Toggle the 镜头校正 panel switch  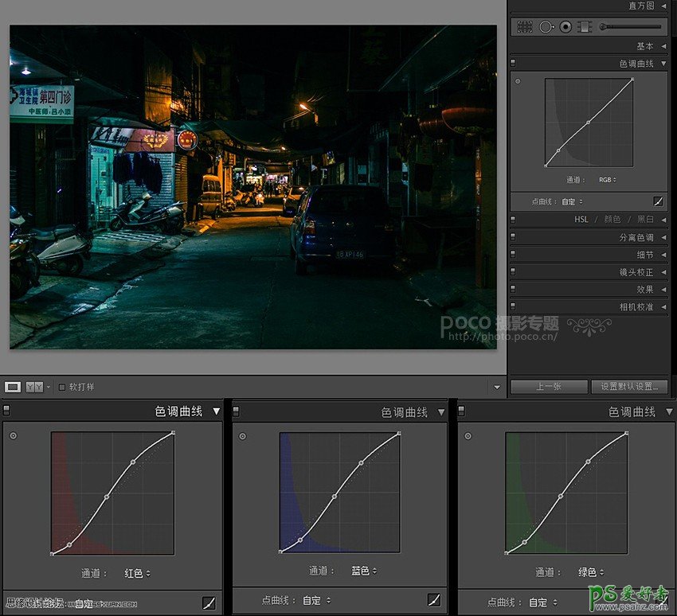click(514, 272)
